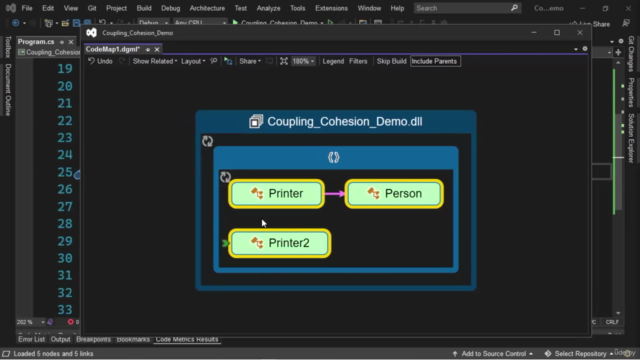The height and width of the screenshot is (360, 640).
Task: Open the Layout dropdown
Action: pyautogui.click(x=193, y=61)
